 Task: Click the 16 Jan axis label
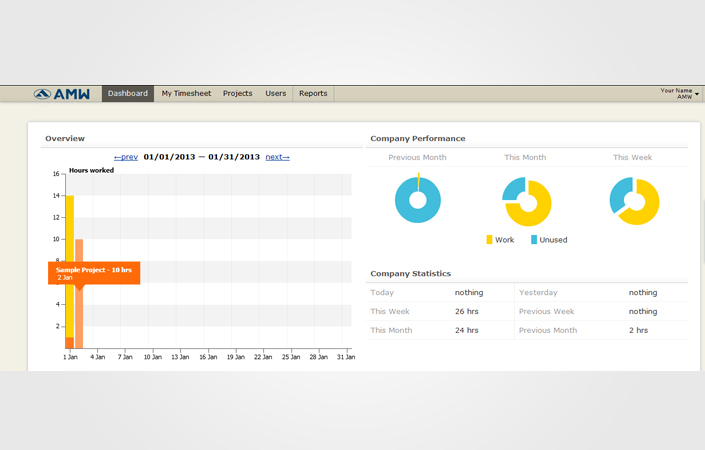click(x=208, y=357)
